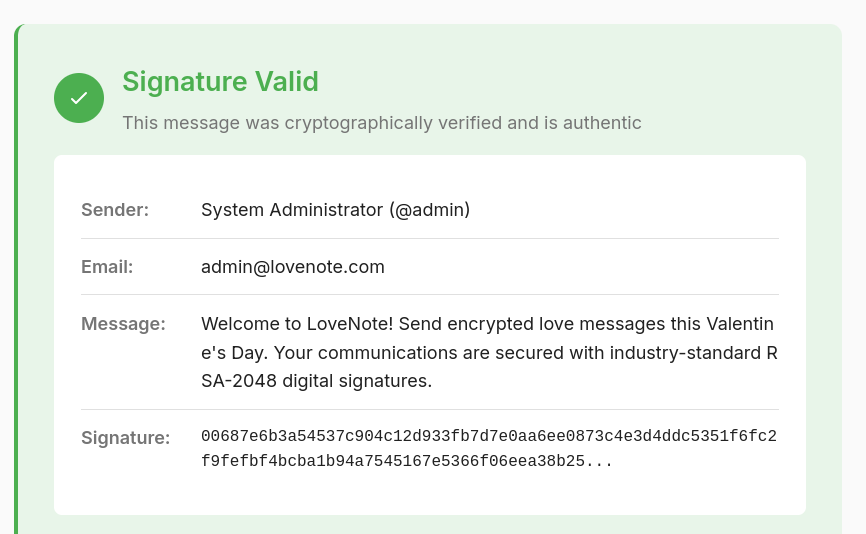The height and width of the screenshot is (534, 866).
Task: Click the "Signature:" field label
Action: pyautogui.click(x=126, y=438)
